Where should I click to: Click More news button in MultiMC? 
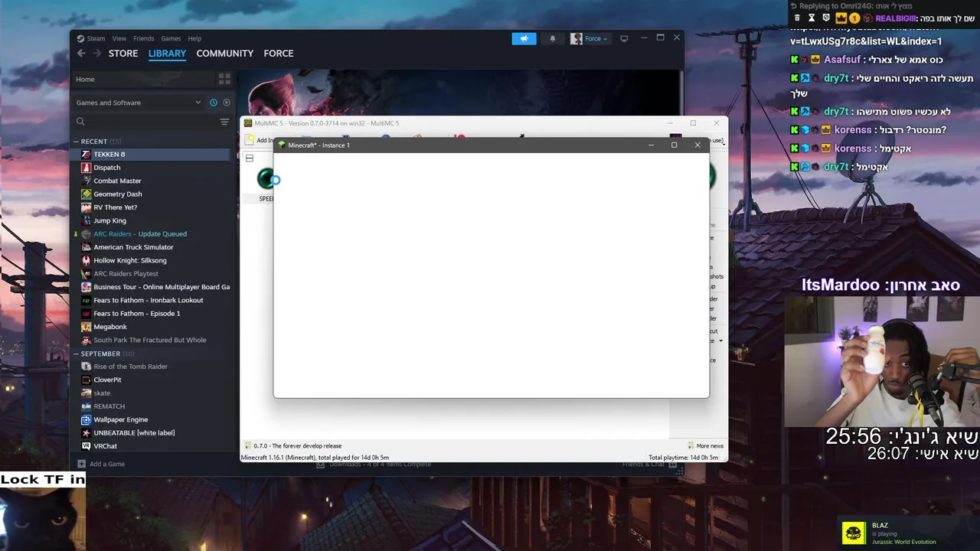pos(705,445)
